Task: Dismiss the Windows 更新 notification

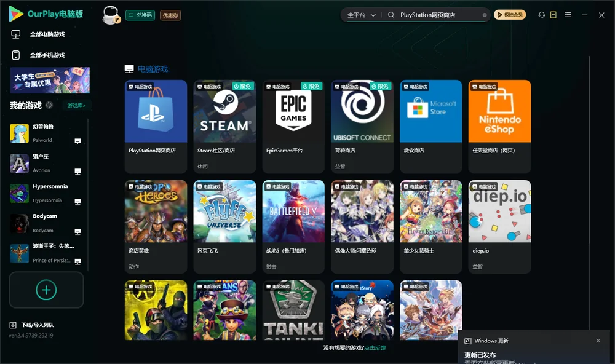Action: (598, 341)
